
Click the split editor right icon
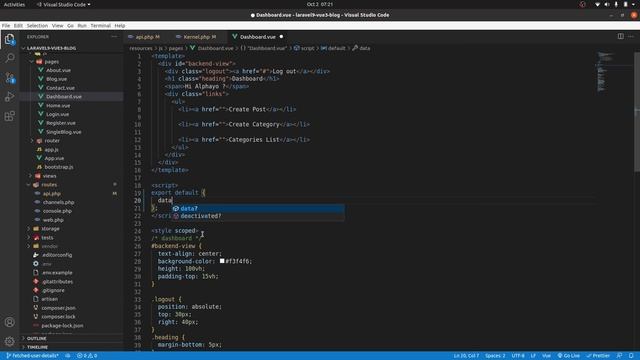tap(620, 36)
